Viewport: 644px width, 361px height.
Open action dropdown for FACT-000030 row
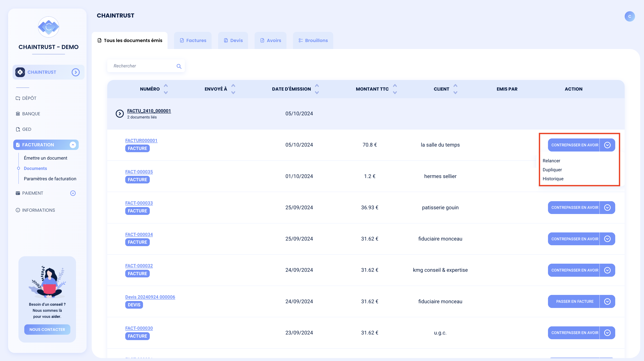coord(607,333)
